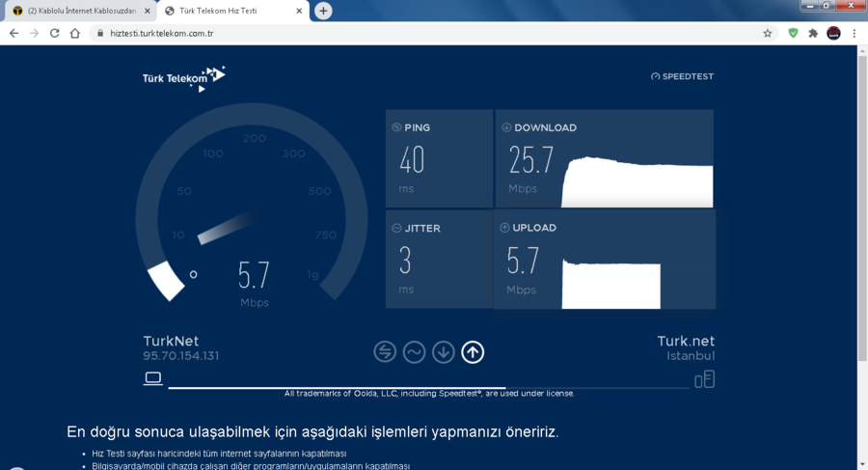
Task: Open the green shield extension icon
Action: (794, 33)
